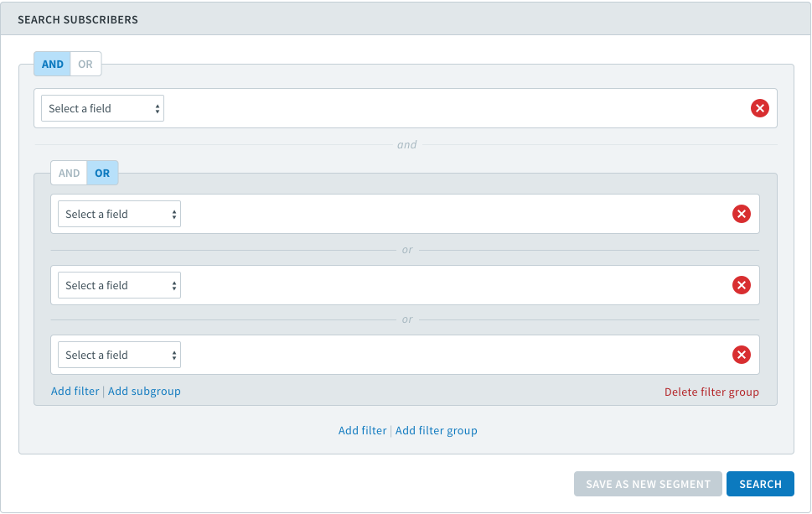Click Delete filter group link
This screenshot has width=812, height=514.
[711, 392]
